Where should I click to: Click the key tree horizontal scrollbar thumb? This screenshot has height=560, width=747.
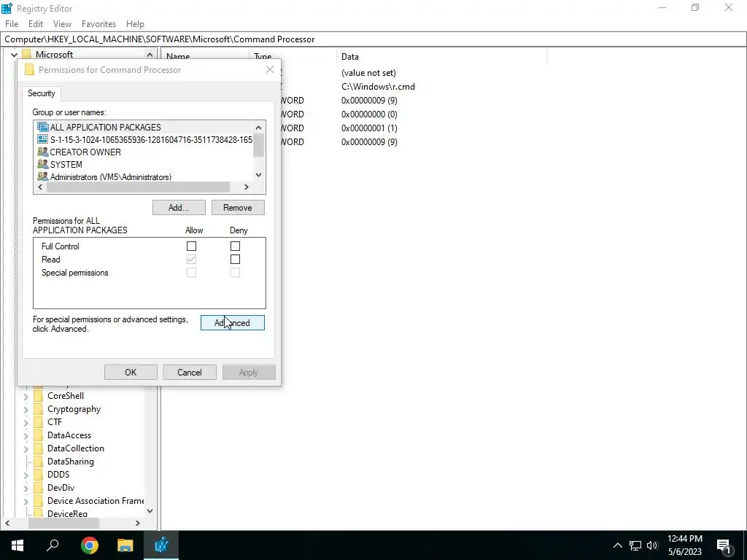63,523
